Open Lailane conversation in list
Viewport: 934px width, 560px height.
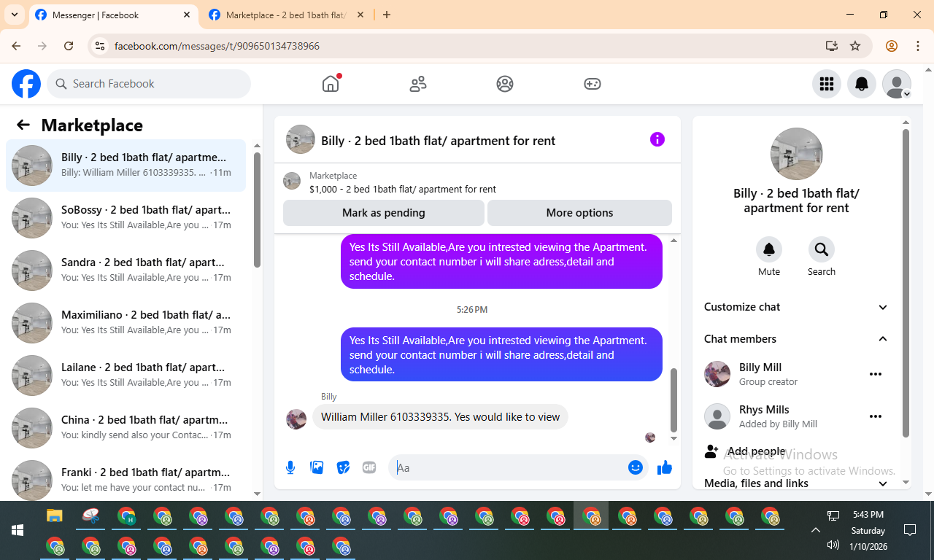(x=126, y=376)
